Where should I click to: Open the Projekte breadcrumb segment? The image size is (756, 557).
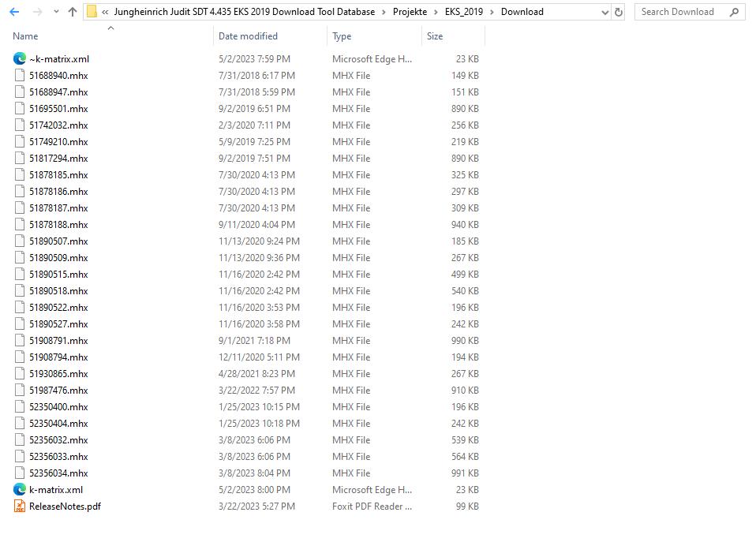(410, 12)
